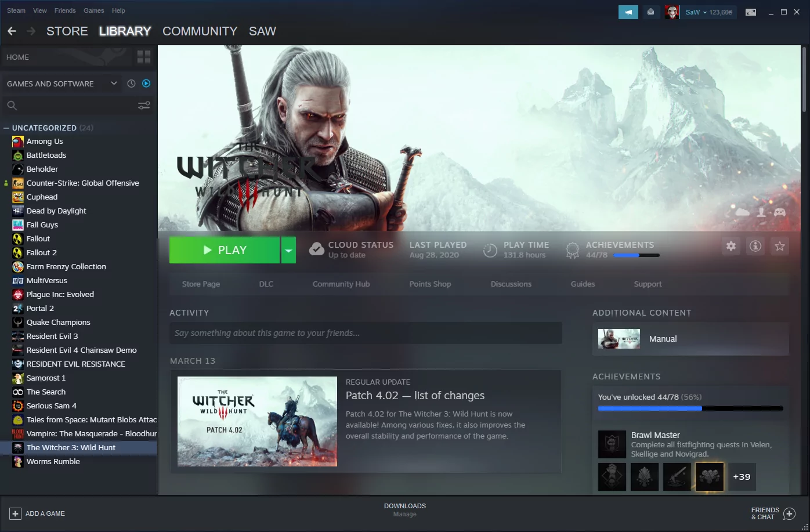Open the Games menu

coord(94,10)
